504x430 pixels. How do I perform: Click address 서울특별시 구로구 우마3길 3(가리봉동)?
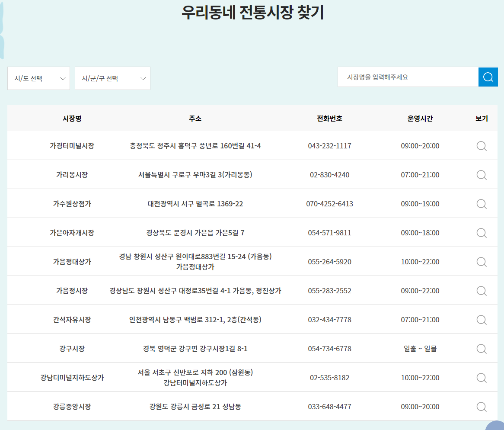195,175
